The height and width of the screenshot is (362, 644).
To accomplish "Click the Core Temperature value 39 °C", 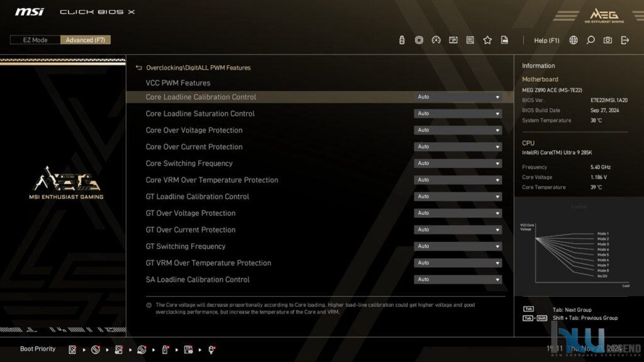I will 596,187.
